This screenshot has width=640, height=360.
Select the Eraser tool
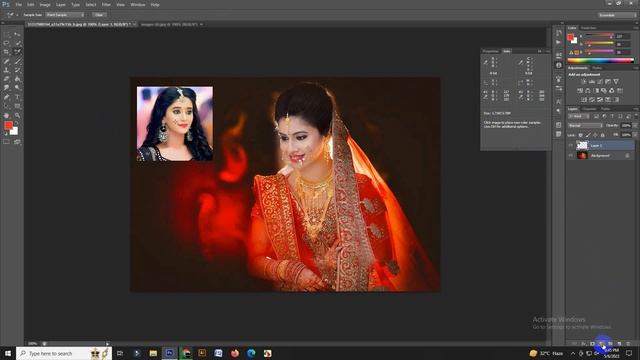(6, 79)
